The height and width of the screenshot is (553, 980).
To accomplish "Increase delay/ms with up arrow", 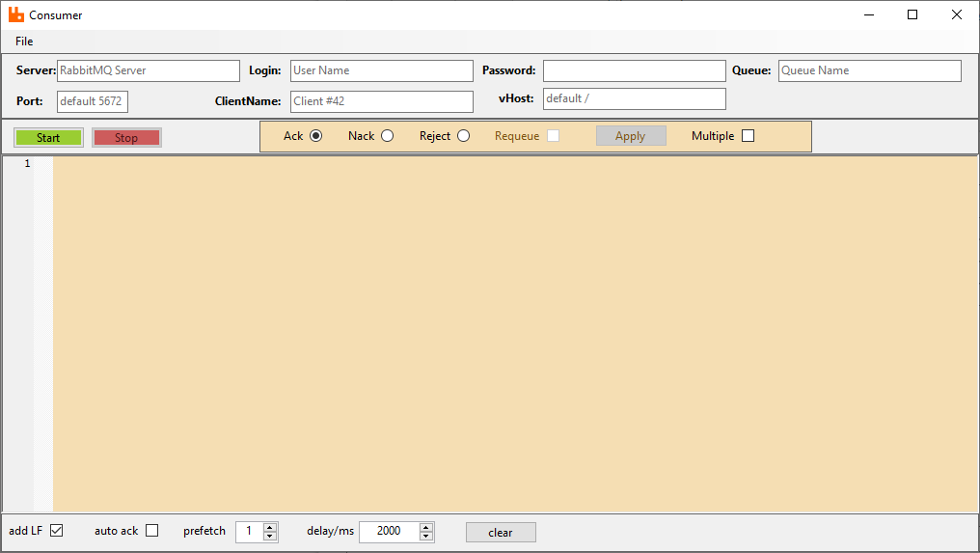I will pos(426,527).
